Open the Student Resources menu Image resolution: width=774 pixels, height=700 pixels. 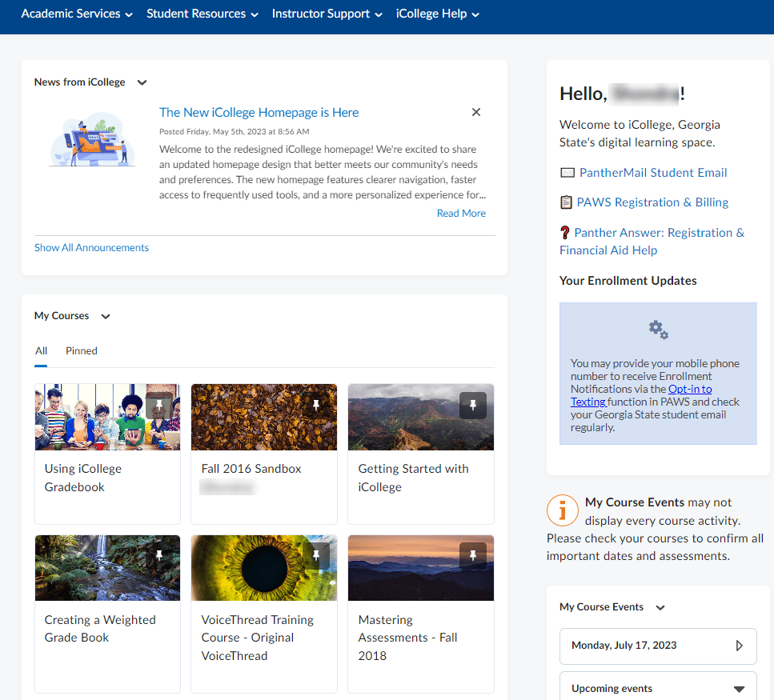point(203,14)
